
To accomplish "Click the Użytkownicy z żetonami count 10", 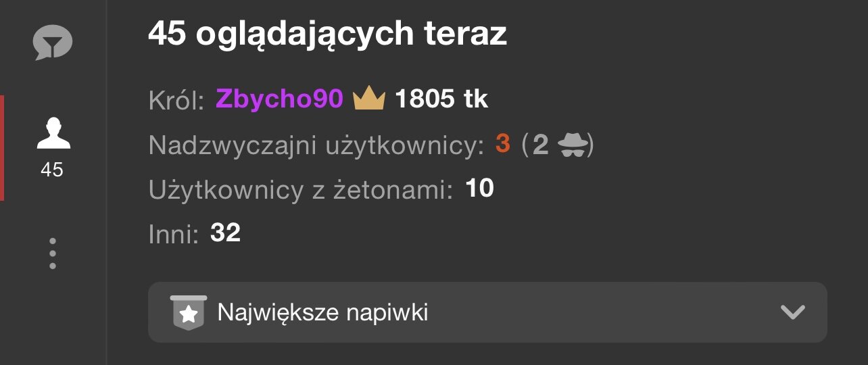I will [x=479, y=189].
